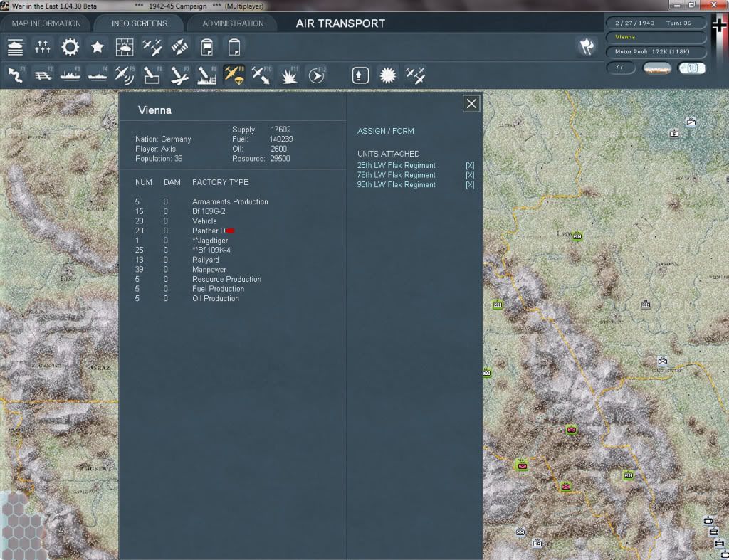729x560 pixels.
Task: Select F8 bomb city mode icon
Action: pos(207,75)
